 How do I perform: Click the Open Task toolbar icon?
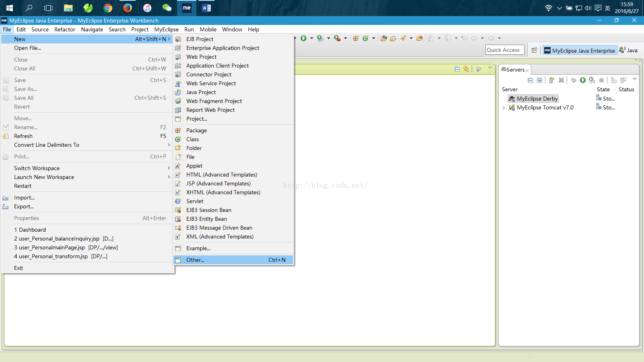393,38
